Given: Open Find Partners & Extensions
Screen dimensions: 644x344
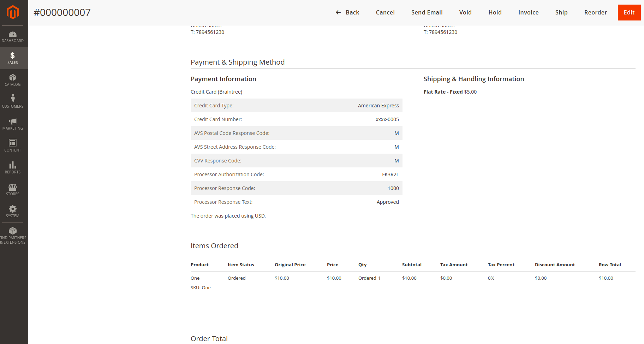Looking at the screenshot, I should tap(13, 235).
